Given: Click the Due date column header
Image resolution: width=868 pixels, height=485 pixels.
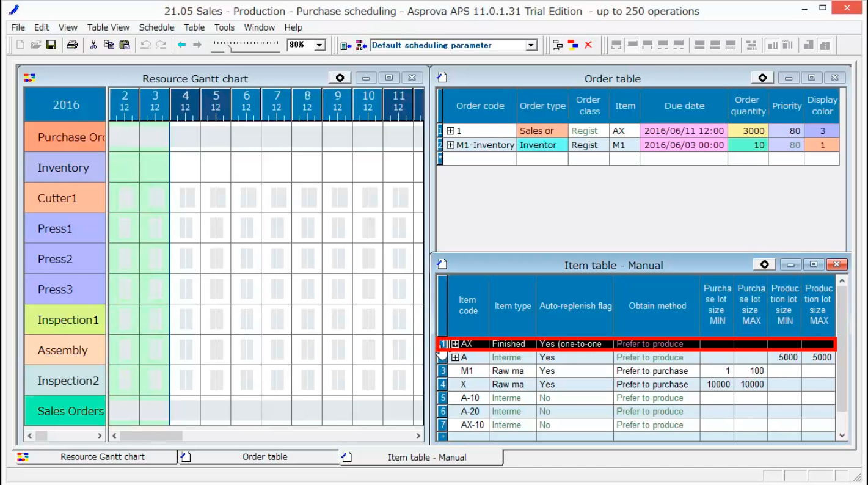Looking at the screenshot, I should click(x=684, y=106).
